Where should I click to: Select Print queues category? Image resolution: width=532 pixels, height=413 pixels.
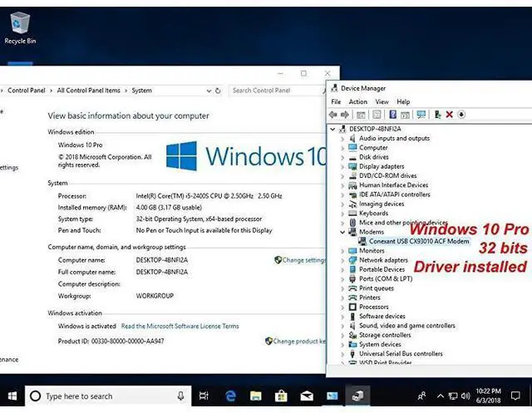click(x=377, y=288)
